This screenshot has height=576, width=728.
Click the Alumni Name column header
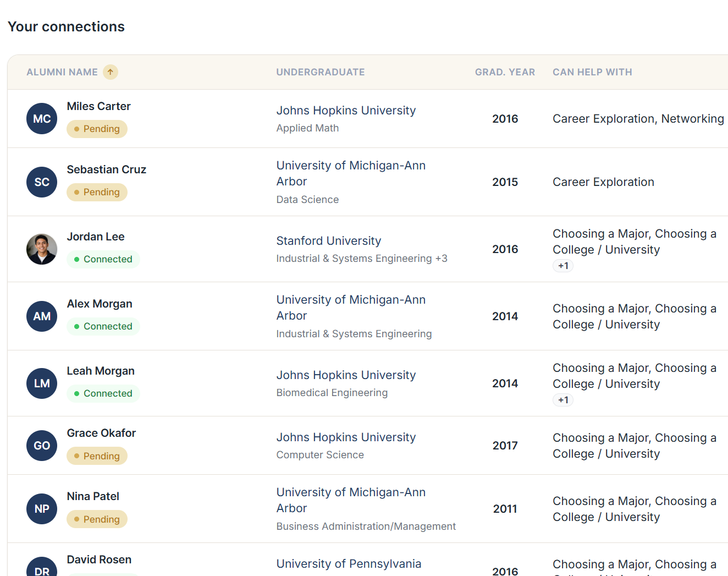click(62, 72)
